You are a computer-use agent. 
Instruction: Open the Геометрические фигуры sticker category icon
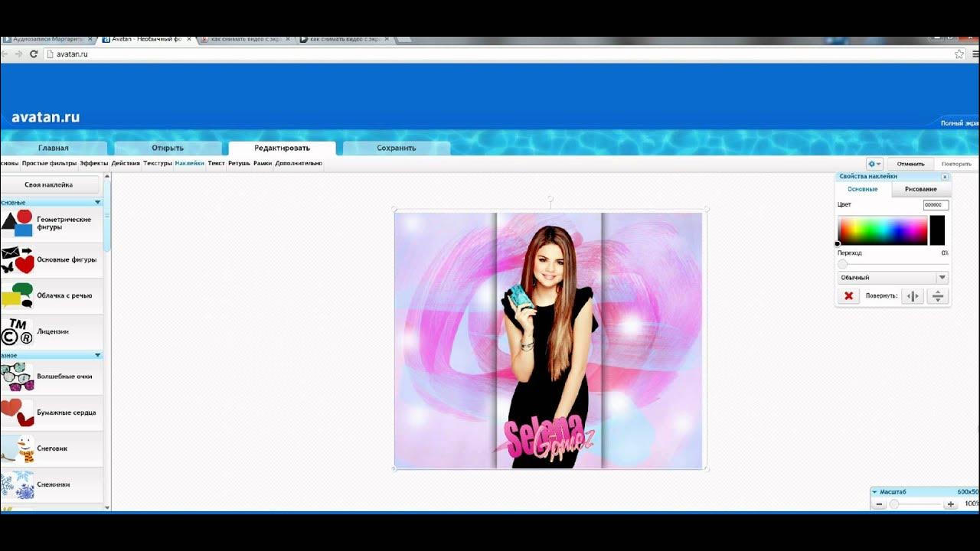[x=17, y=223]
